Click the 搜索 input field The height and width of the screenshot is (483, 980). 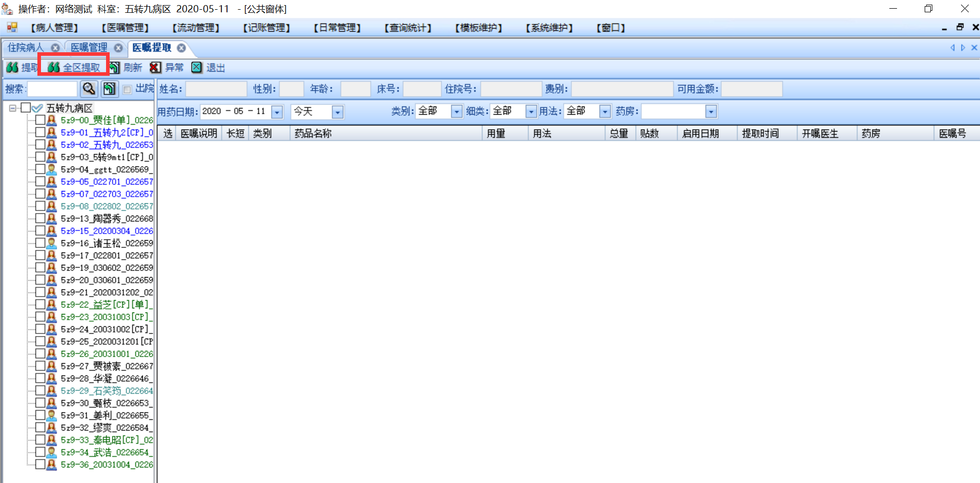(52, 89)
